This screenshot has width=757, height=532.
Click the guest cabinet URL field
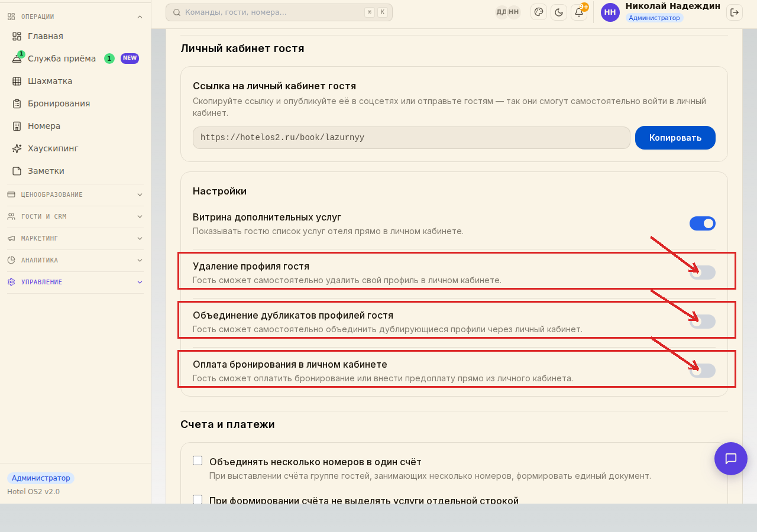point(412,138)
